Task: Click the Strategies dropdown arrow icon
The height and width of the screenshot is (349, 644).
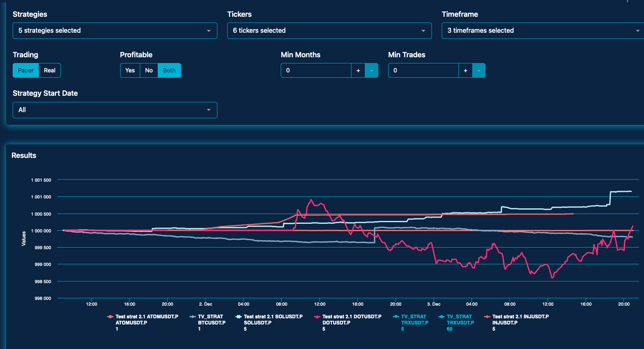Action: 209,31
